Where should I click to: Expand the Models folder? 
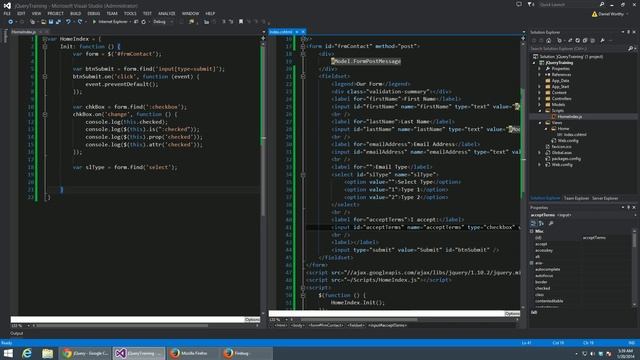coord(540,104)
